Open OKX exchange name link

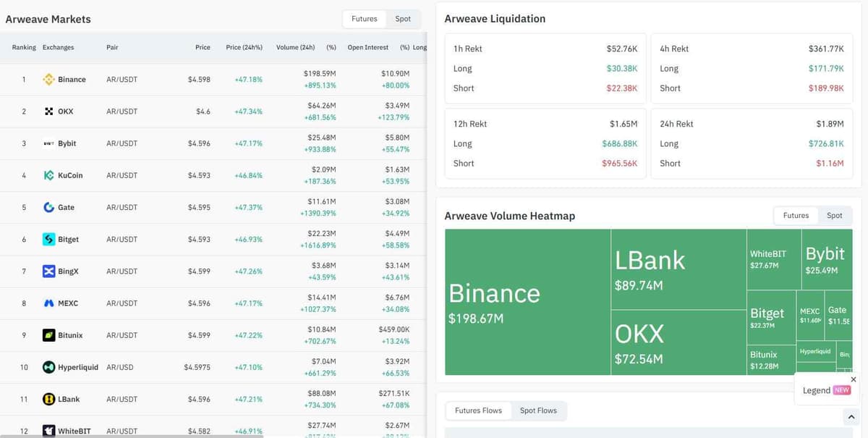coord(65,111)
